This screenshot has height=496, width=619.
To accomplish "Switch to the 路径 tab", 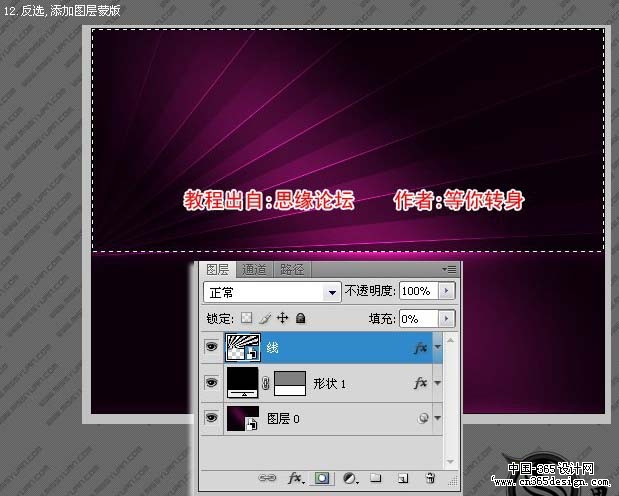I will [292, 270].
